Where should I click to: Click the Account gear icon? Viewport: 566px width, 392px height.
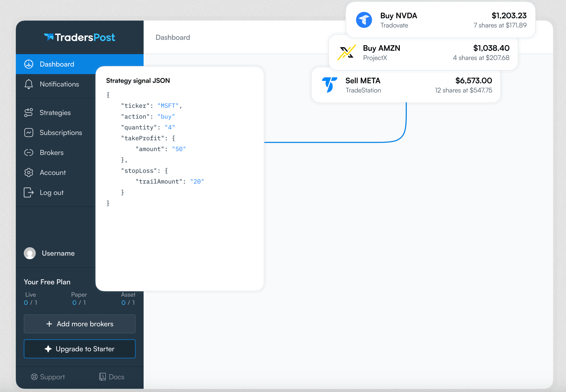29,173
